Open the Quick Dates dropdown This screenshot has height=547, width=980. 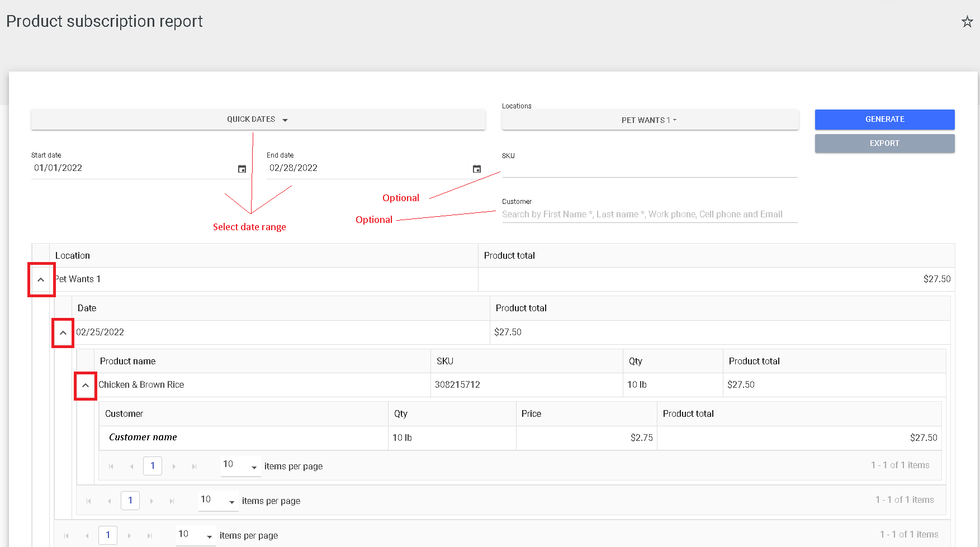point(257,119)
